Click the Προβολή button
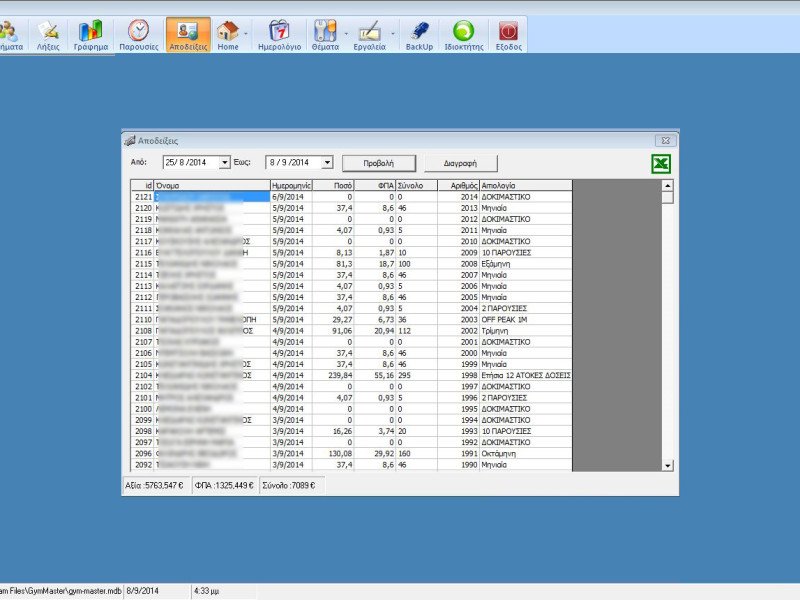This screenshot has width=800, height=600. pyautogui.click(x=379, y=163)
